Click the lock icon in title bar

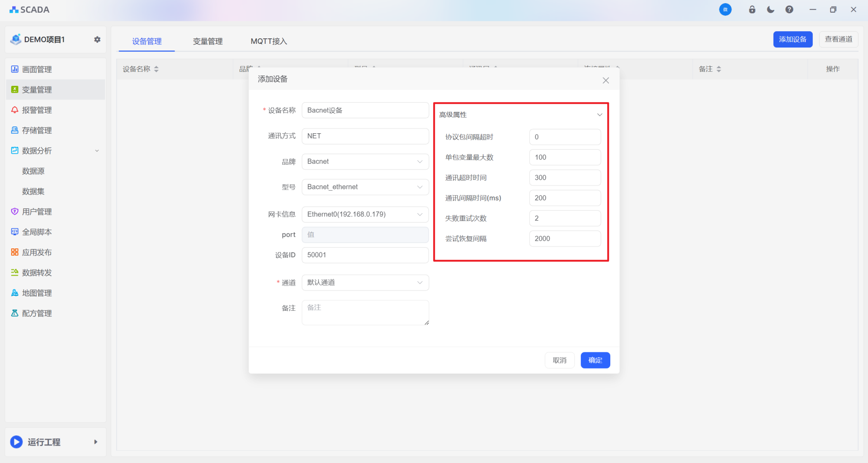coord(752,9)
